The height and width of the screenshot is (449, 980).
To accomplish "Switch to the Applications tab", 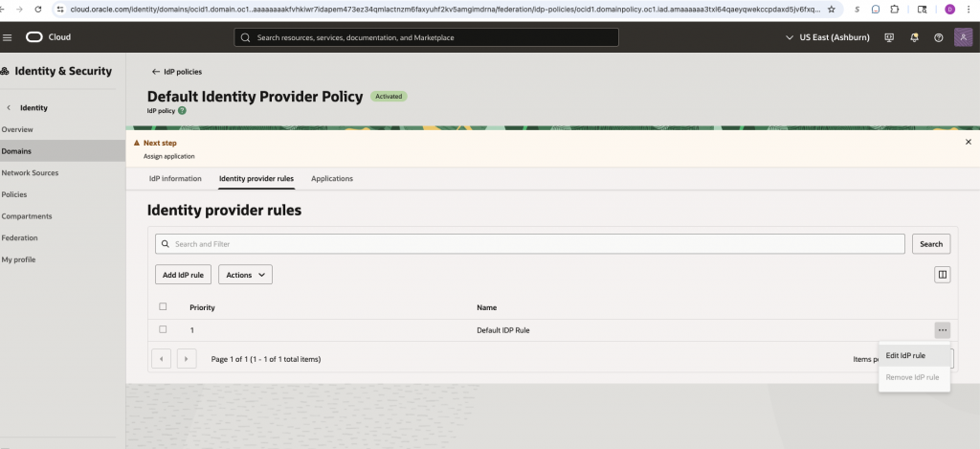I will point(332,178).
